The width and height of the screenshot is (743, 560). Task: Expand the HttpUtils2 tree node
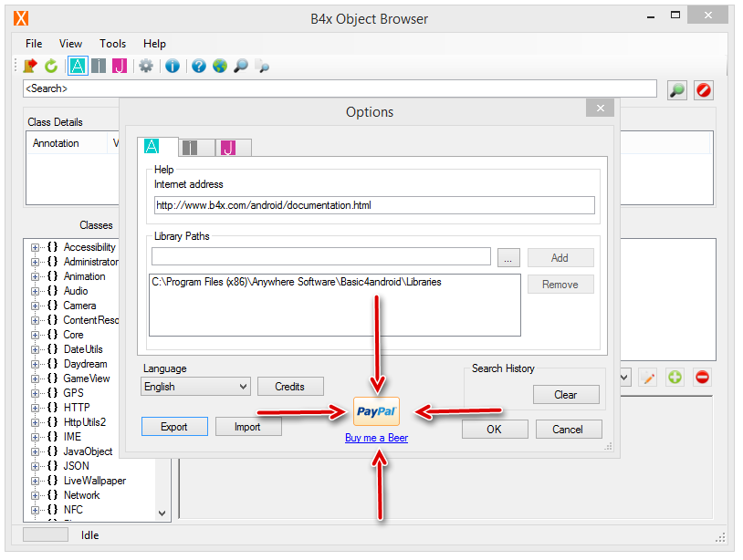(35, 422)
